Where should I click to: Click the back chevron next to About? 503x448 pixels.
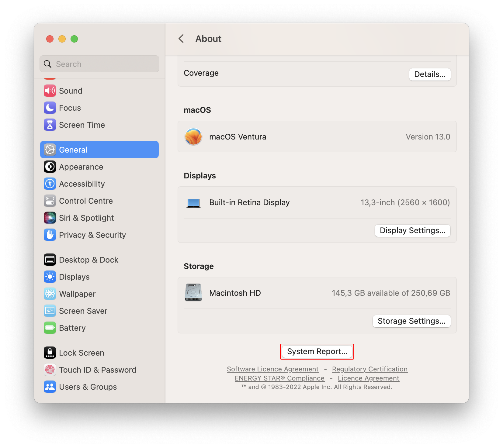point(181,39)
